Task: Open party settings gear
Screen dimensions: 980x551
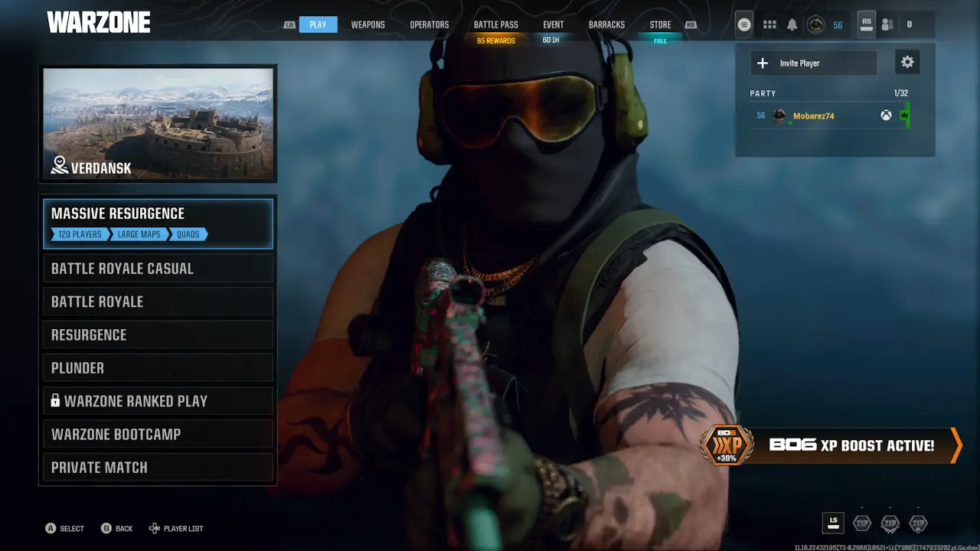Action: pos(907,63)
